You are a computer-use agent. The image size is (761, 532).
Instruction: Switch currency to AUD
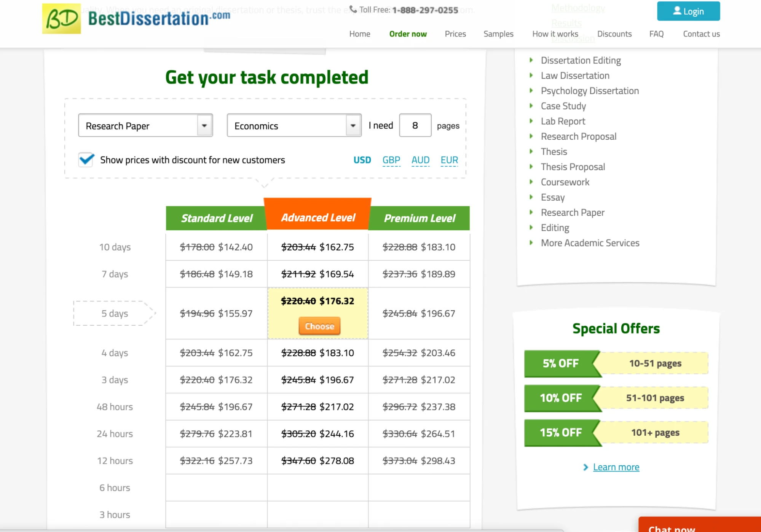[420, 160]
